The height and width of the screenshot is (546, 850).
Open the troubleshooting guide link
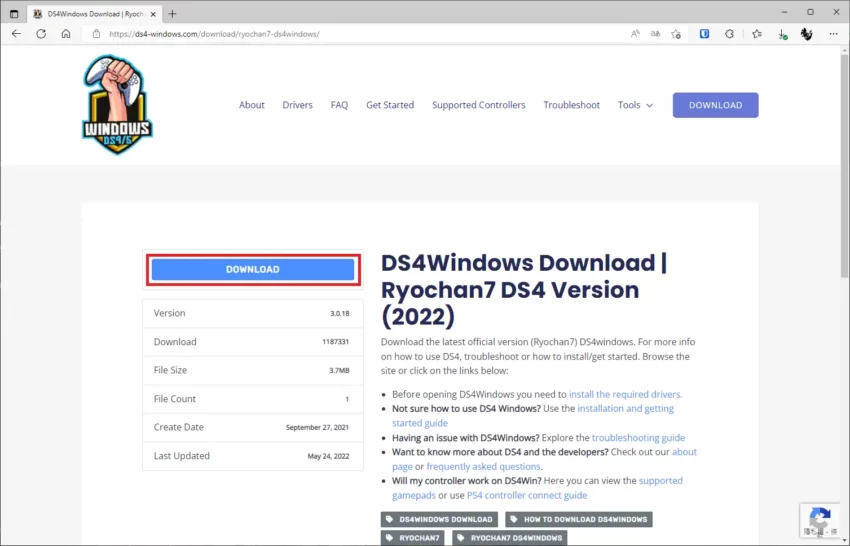638,438
